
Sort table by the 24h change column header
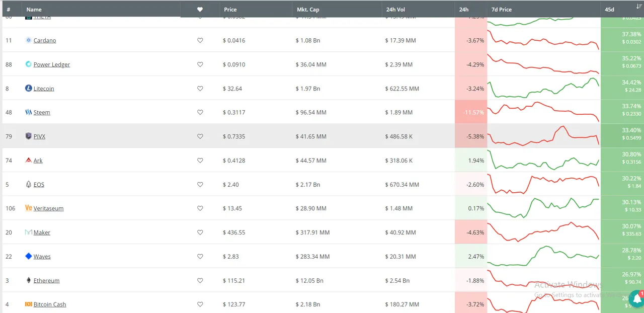(x=464, y=10)
